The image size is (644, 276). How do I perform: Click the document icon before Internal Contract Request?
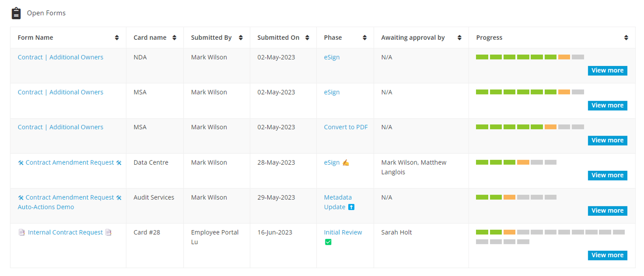point(22,232)
